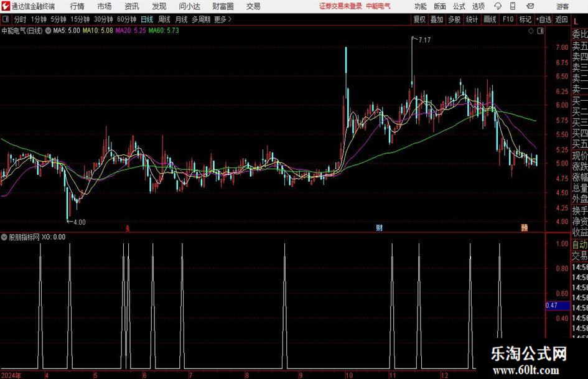This screenshot has width=588, height=379.
Task: Open the mobile phone icon in title bar
Action: click(513, 6)
